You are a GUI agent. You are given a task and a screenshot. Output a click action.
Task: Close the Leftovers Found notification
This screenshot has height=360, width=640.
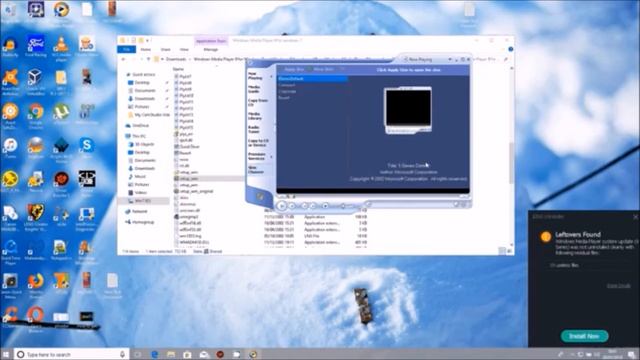pyautogui.click(x=635, y=217)
